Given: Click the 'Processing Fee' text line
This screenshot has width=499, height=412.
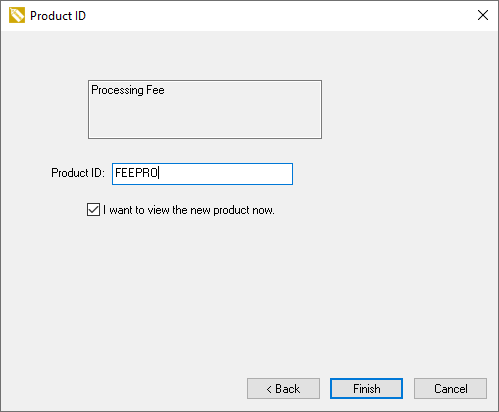Looking at the screenshot, I should pyautogui.click(x=128, y=90).
